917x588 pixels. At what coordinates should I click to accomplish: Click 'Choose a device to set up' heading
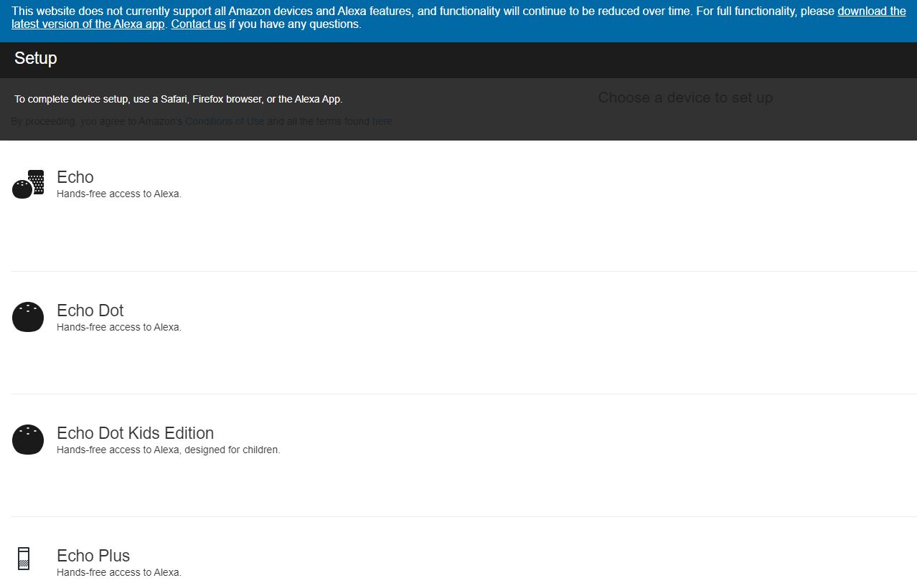685,98
